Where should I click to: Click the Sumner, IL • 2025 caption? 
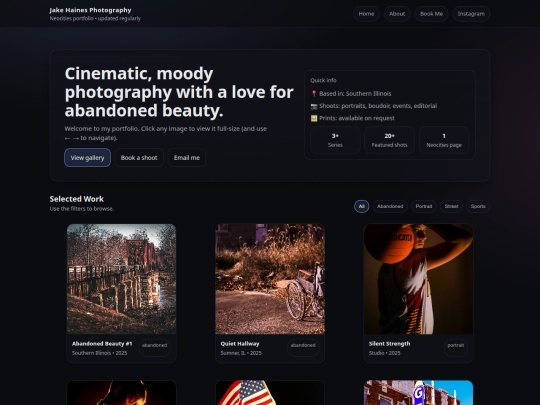pos(241,353)
